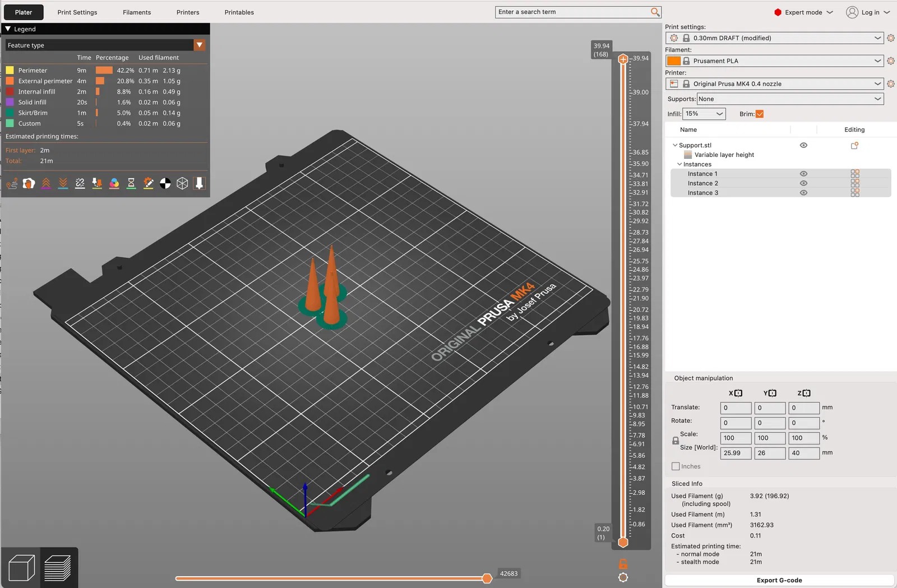Click the Export G-code button
The width and height of the screenshot is (897, 588).
[779, 580]
